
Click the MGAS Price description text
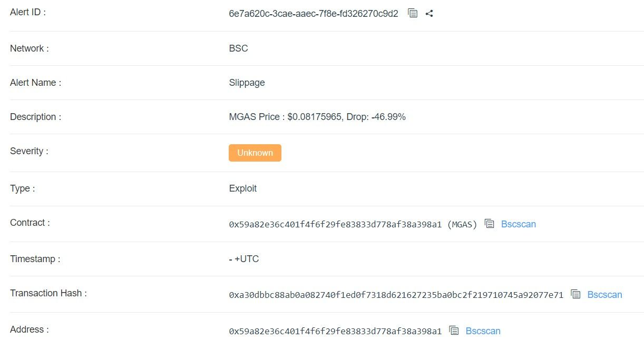[x=317, y=117]
